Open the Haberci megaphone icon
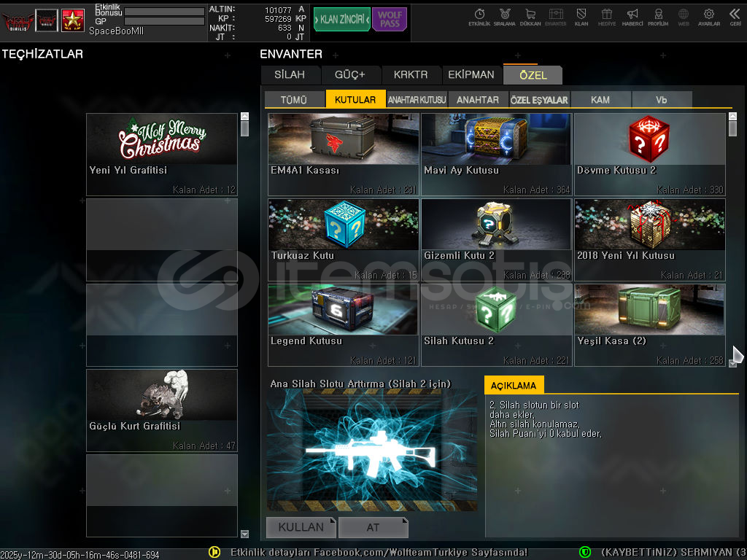The width and height of the screenshot is (747, 560). pyautogui.click(x=632, y=17)
